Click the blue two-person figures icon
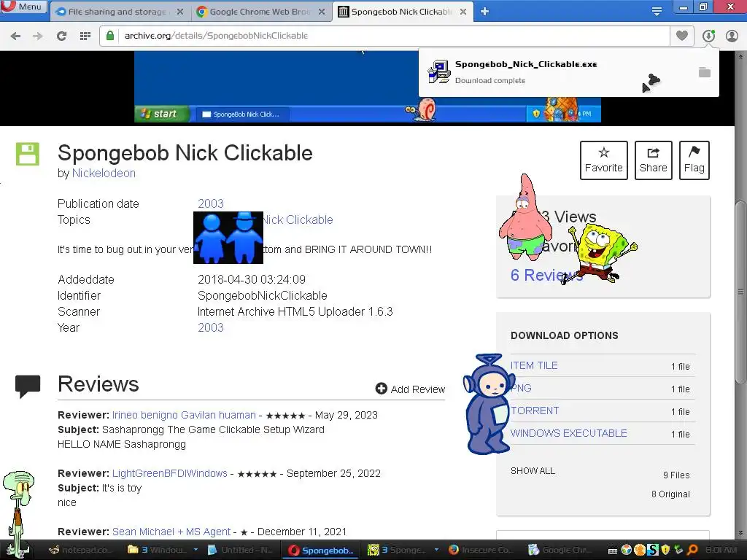 228,238
